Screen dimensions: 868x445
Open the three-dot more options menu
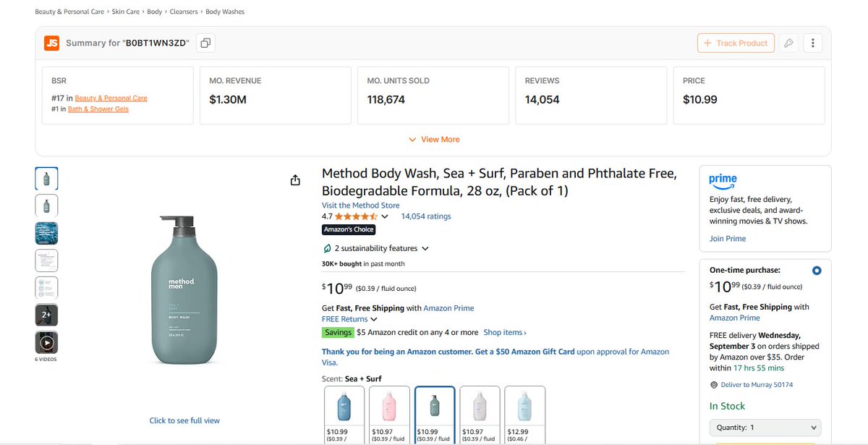click(812, 43)
